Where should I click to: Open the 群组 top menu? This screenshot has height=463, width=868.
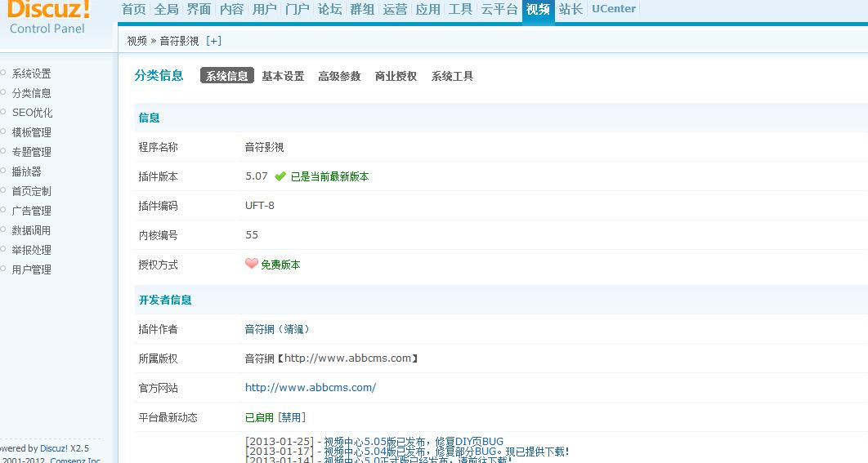click(363, 10)
